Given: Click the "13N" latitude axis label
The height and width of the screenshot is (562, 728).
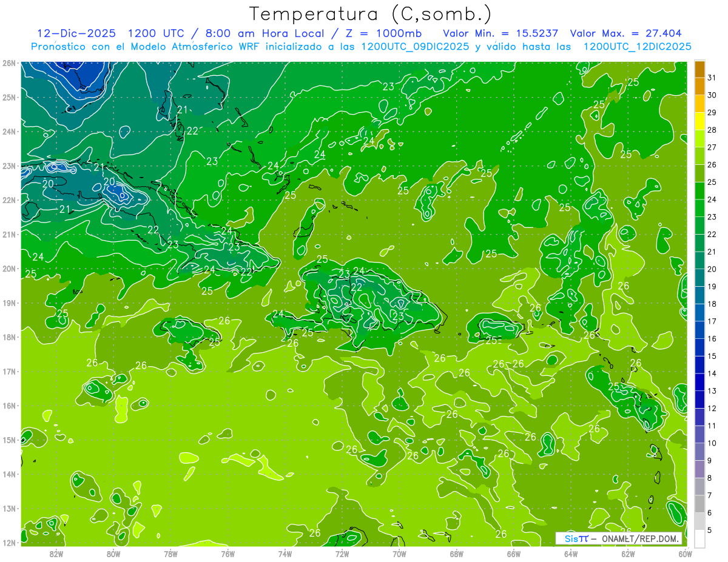Looking at the screenshot, I should tap(8, 508).
